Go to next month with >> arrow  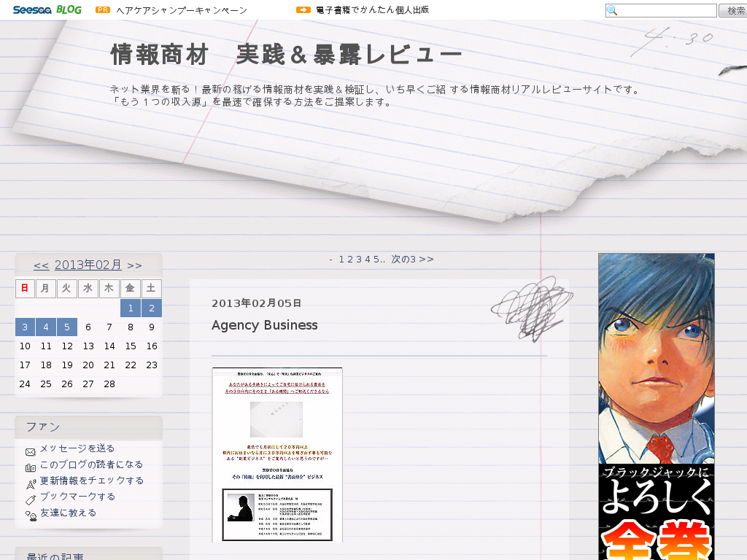[x=134, y=265]
